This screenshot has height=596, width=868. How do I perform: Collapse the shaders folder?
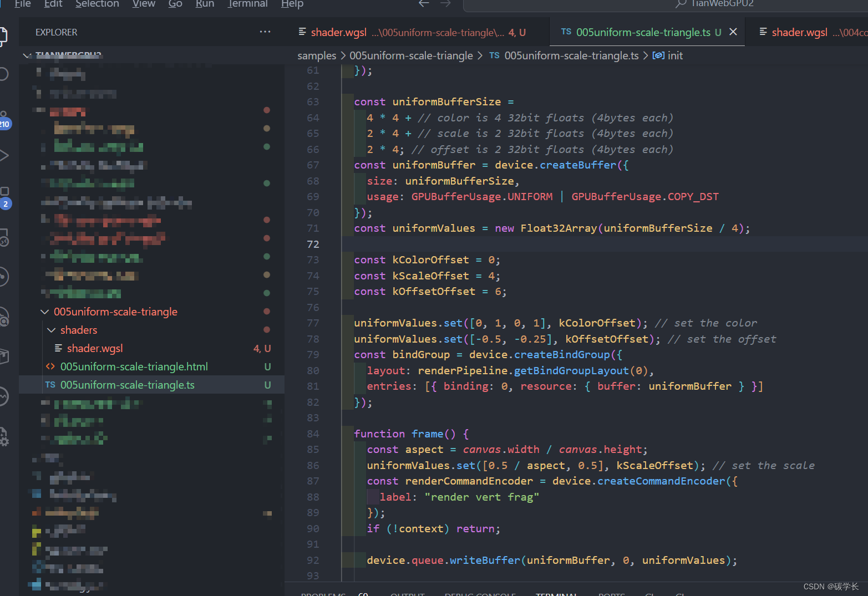pyautogui.click(x=52, y=330)
